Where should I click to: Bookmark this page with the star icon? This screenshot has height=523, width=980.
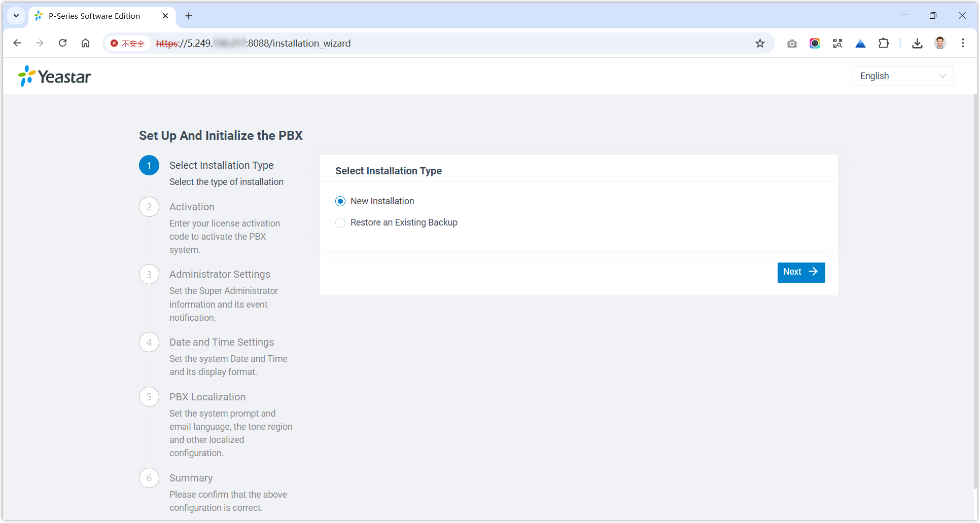click(x=759, y=44)
